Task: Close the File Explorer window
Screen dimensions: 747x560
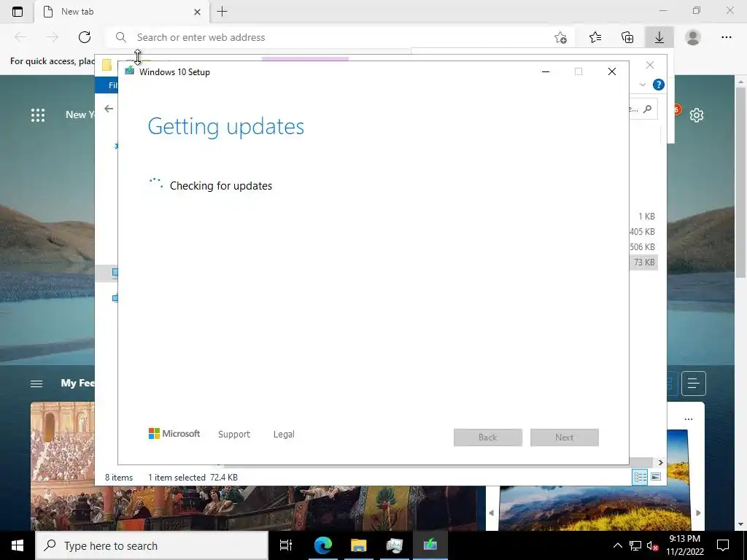Action: pyautogui.click(x=650, y=65)
